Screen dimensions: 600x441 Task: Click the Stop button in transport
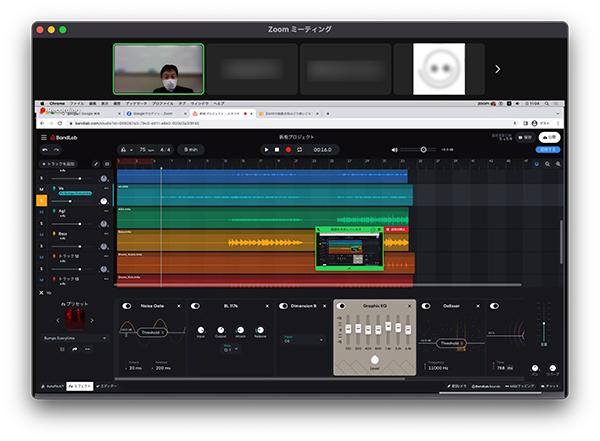277,149
